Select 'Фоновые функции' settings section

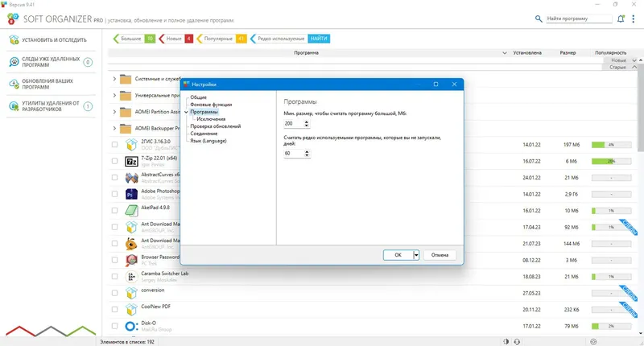click(211, 105)
